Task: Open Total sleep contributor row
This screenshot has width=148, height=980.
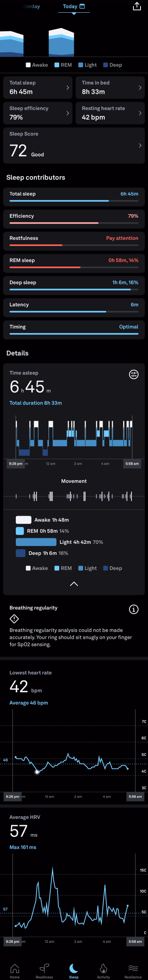Action: (74, 197)
